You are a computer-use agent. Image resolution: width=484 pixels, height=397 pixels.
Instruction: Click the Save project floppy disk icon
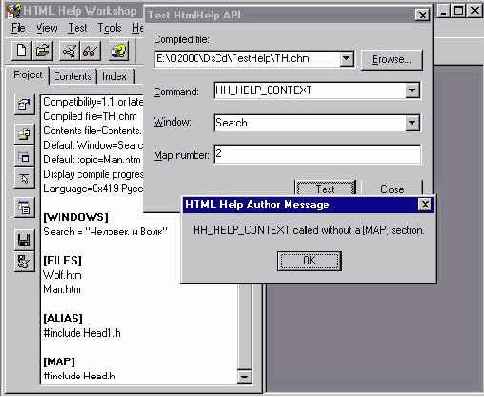[24, 239]
